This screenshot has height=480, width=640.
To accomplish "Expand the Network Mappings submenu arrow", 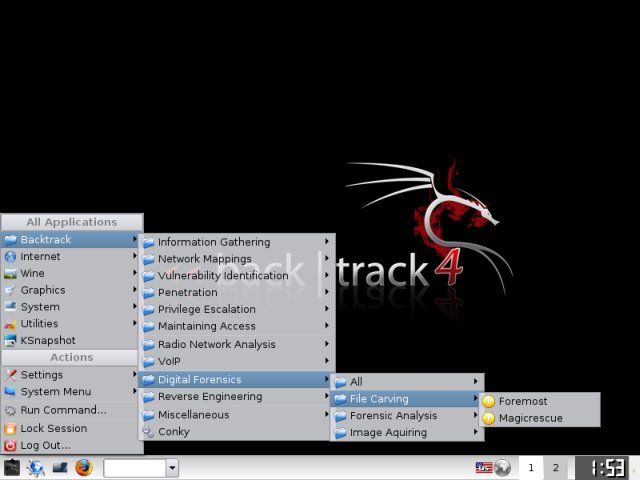I will point(327,258).
